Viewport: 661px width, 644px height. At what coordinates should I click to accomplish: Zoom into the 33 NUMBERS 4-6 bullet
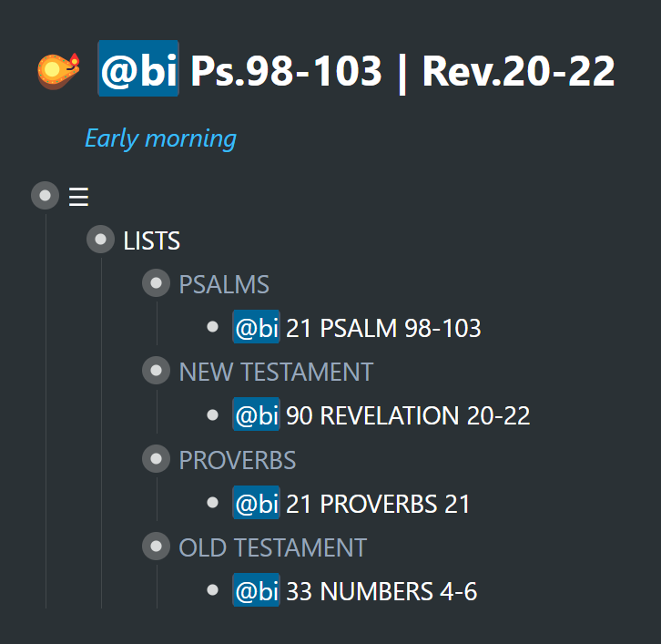pos(212,590)
